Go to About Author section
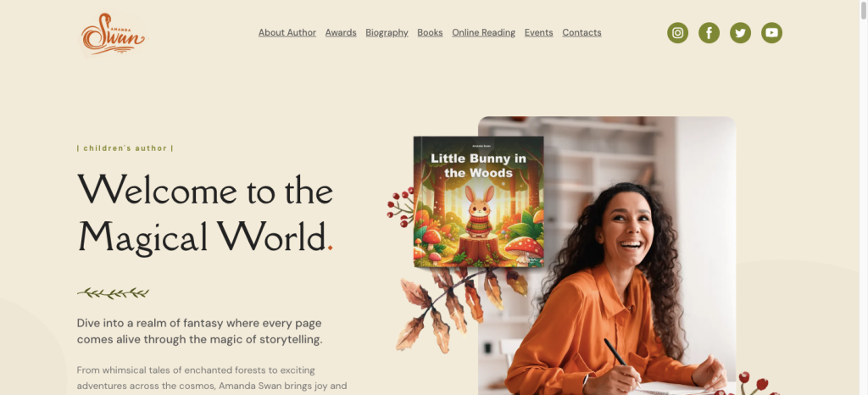The width and height of the screenshot is (868, 395). (287, 33)
